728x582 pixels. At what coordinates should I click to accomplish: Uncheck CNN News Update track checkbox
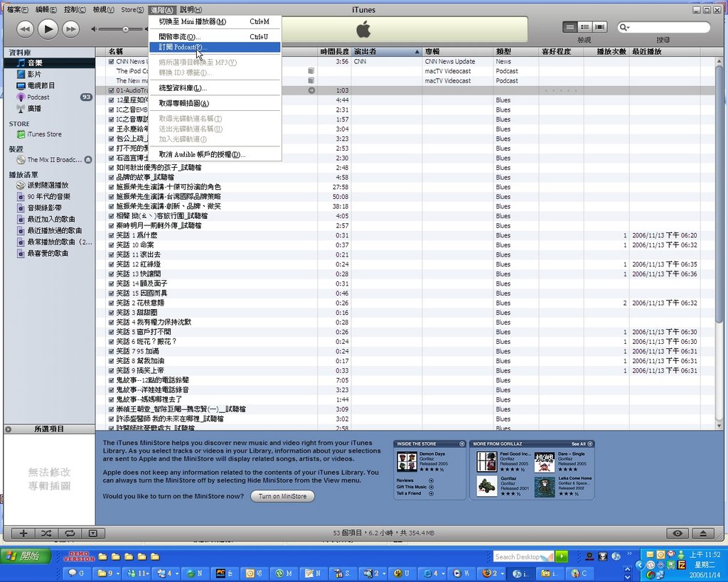pos(112,61)
